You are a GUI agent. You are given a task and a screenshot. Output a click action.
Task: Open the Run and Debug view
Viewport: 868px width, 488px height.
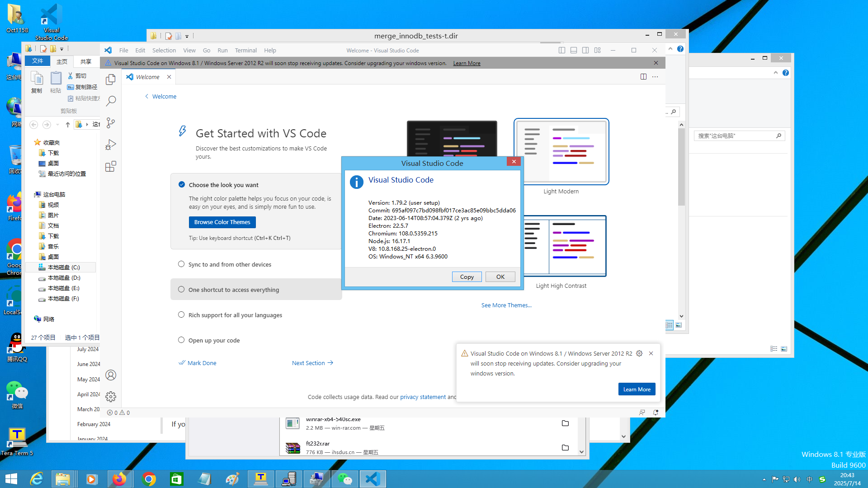[x=111, y=145]
